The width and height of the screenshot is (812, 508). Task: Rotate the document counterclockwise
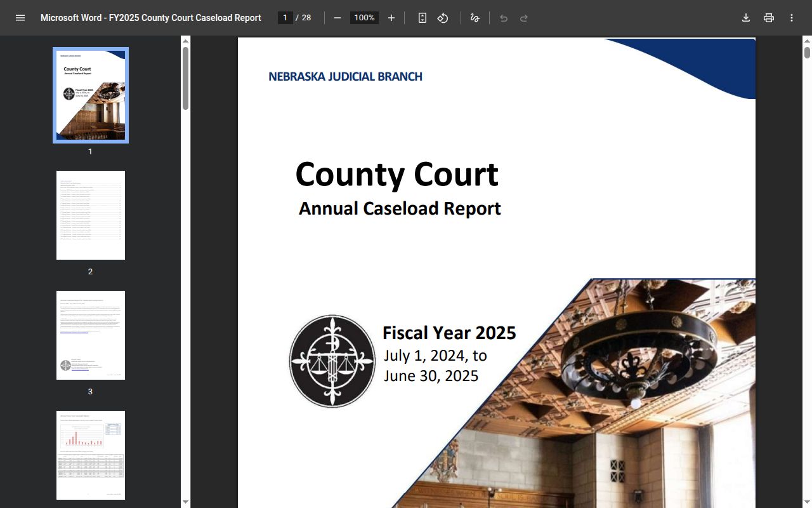pyautogui.click(x=443, y=18)
